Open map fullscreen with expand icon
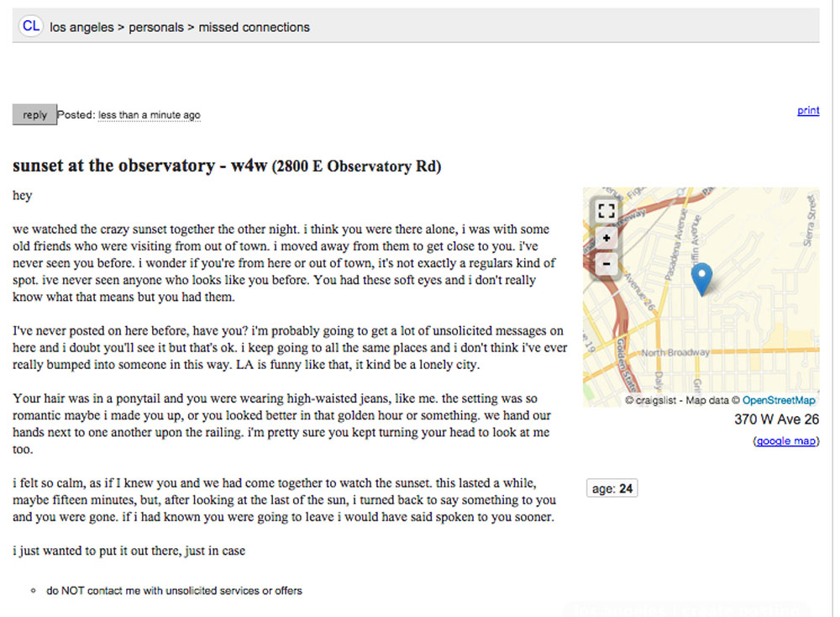This screenshot has height=617, width=840. click(x=606, y=211)
